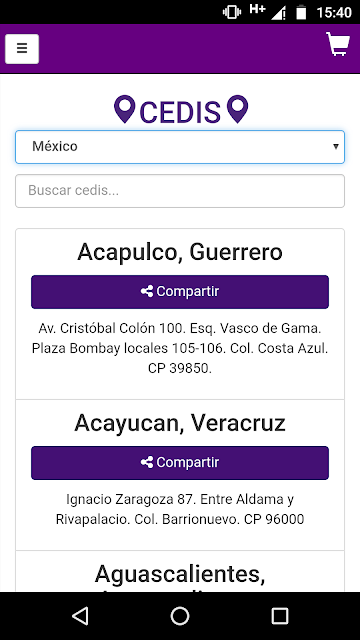360x640 pixels.
Task: Tap the location pin right of CEDIS
Action: tap(237, 109)
